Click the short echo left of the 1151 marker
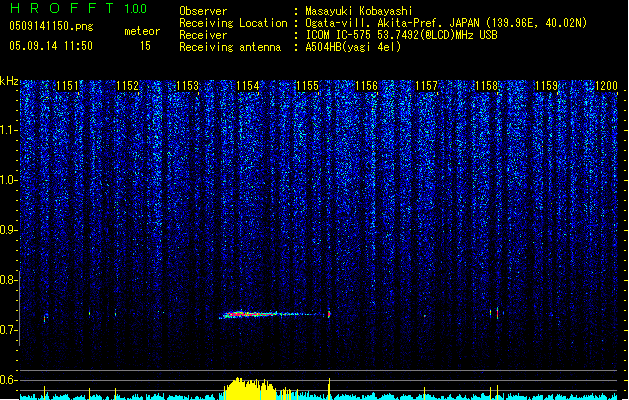The image size is (629, 400). pos(45,318)
